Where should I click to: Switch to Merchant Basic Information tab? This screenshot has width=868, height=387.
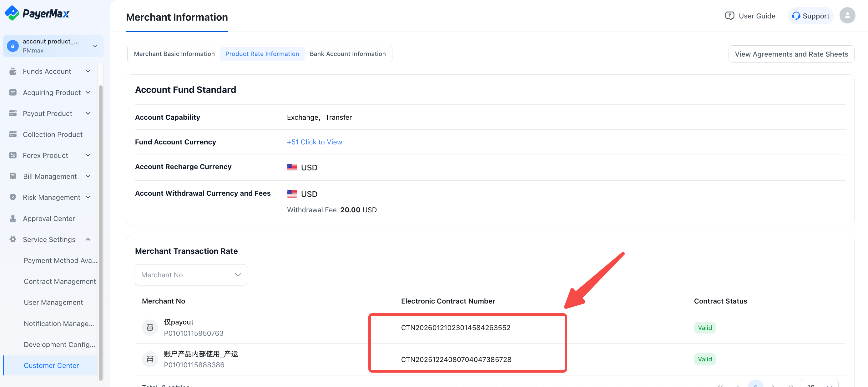(174, 54)
